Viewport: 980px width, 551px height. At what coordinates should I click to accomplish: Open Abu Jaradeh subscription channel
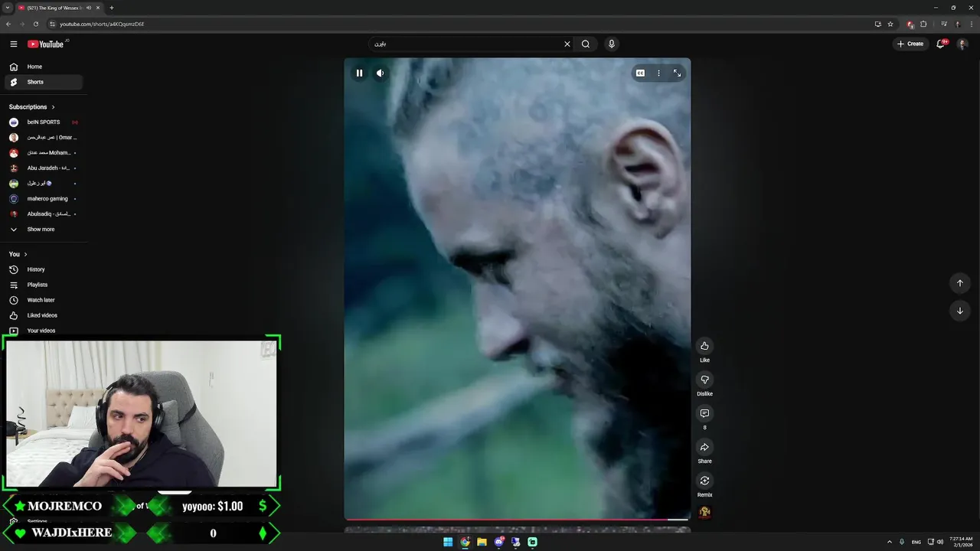tap(44, 168)
